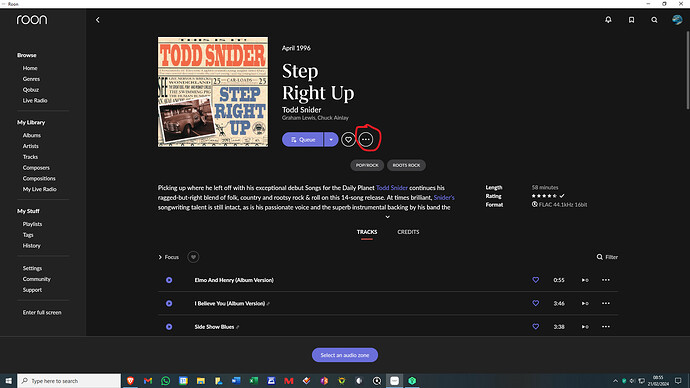Open the Todd Snider artist name under the title
Image resolution: width=690 pixels, height=388 pixels.
click(x=301, y=110)
